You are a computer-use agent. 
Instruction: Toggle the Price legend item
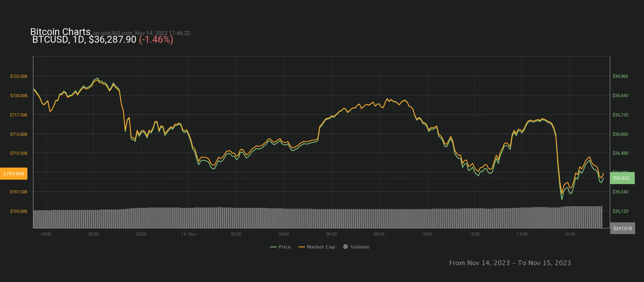pyautogui.click(x=284, y=247)
